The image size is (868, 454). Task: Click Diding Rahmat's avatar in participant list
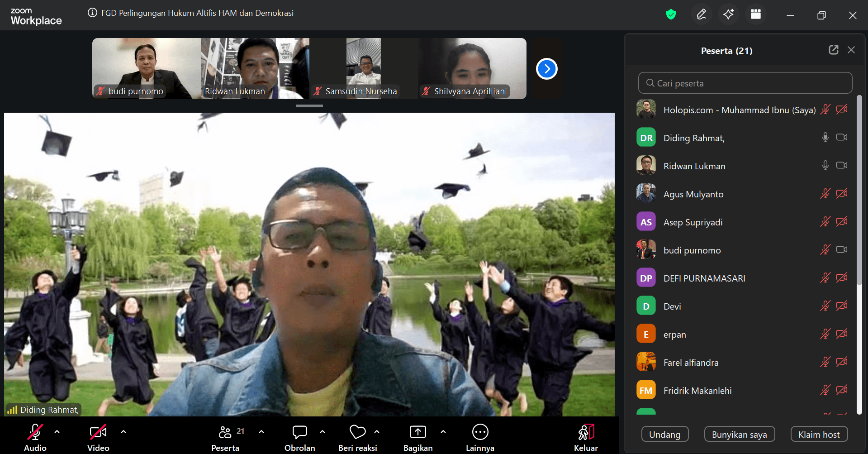(x=646, y=138)
